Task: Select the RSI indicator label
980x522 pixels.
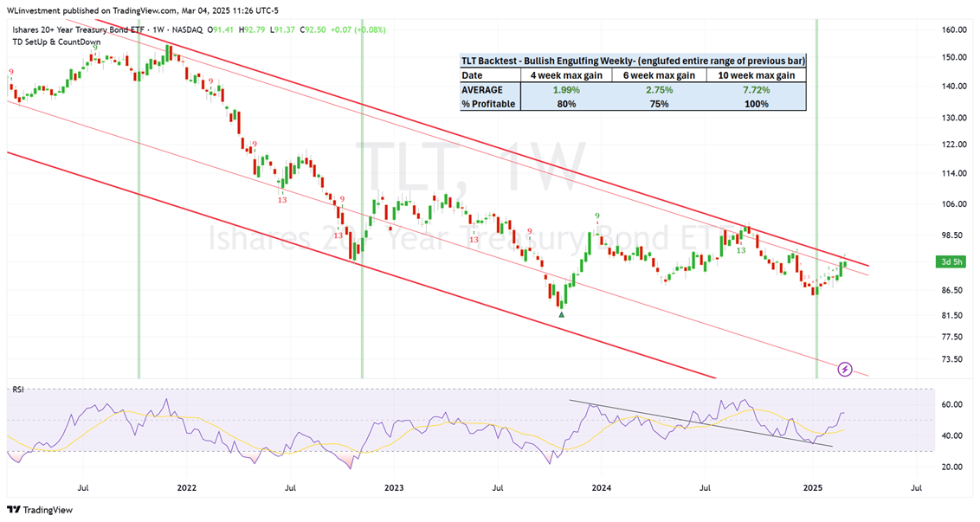Action: 18,390
